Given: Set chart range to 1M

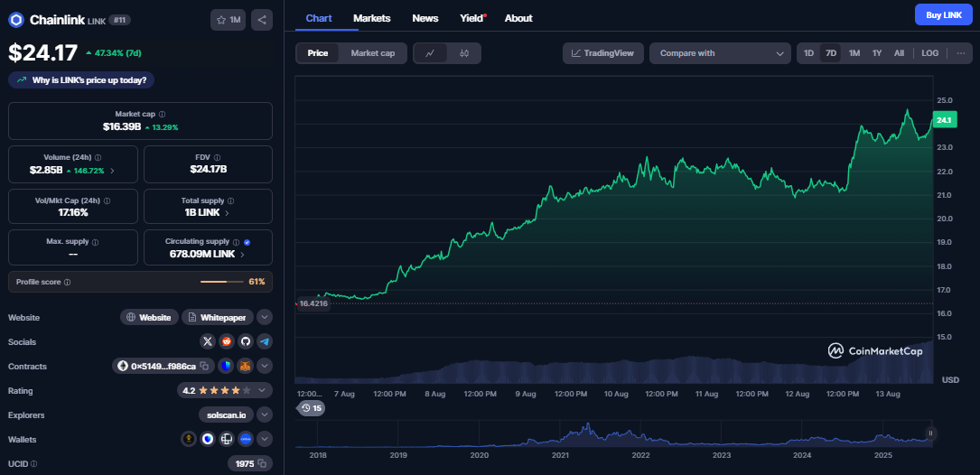Looking at the screenshot, I should coord(854,53).
